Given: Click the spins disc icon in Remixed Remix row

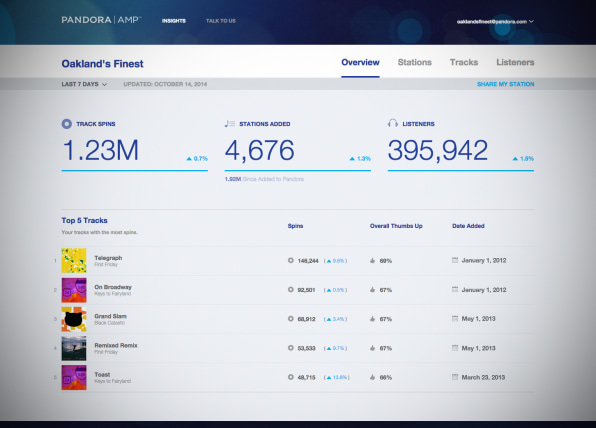Looking at the screenshot, I should click(291, 348).
